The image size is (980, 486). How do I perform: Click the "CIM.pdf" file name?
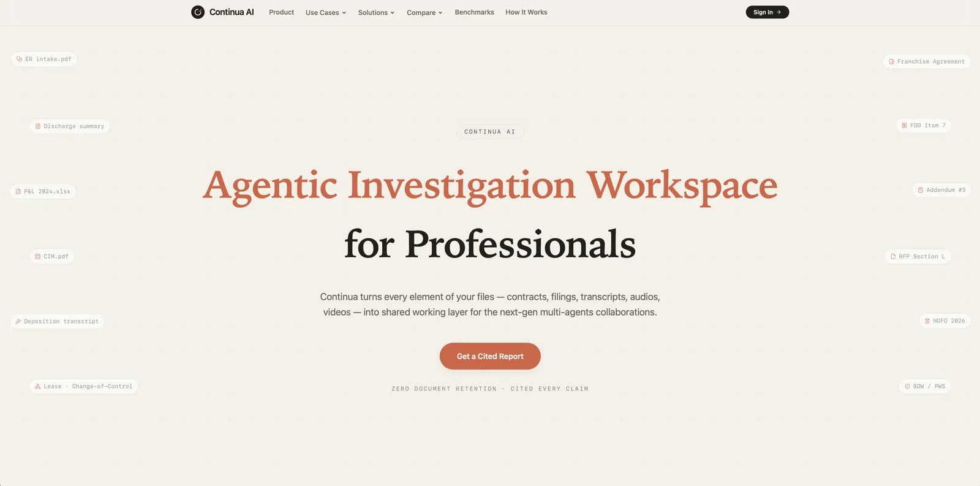56,257
